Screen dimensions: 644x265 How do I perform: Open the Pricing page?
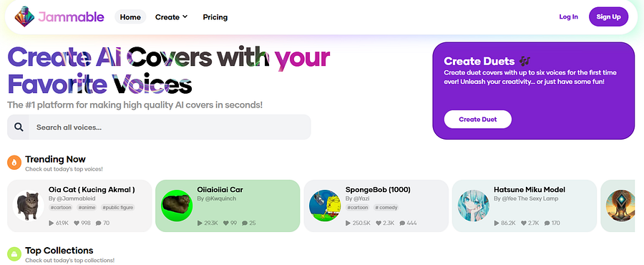coord(215,17)
